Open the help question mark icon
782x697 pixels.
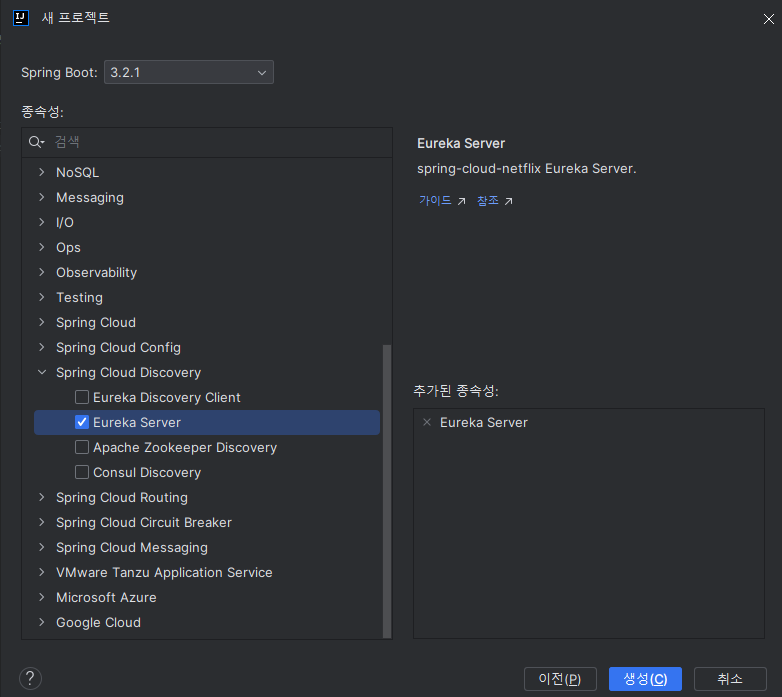tap(30, 678)
